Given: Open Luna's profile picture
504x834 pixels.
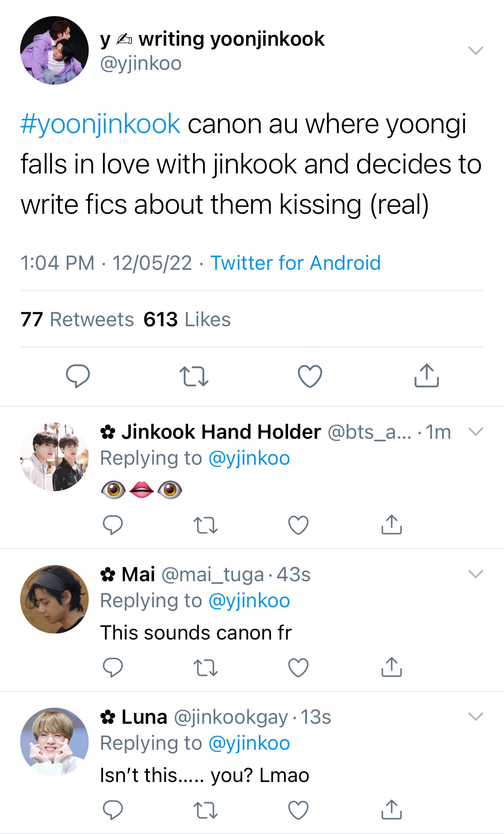Looking at the screenshot, I should tap(55, 742).
